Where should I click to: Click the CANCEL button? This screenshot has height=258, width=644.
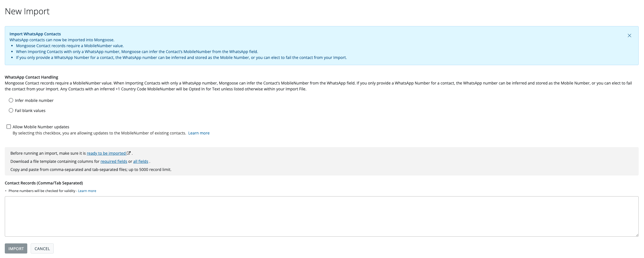pyautogui.click(x=42, y=248)
